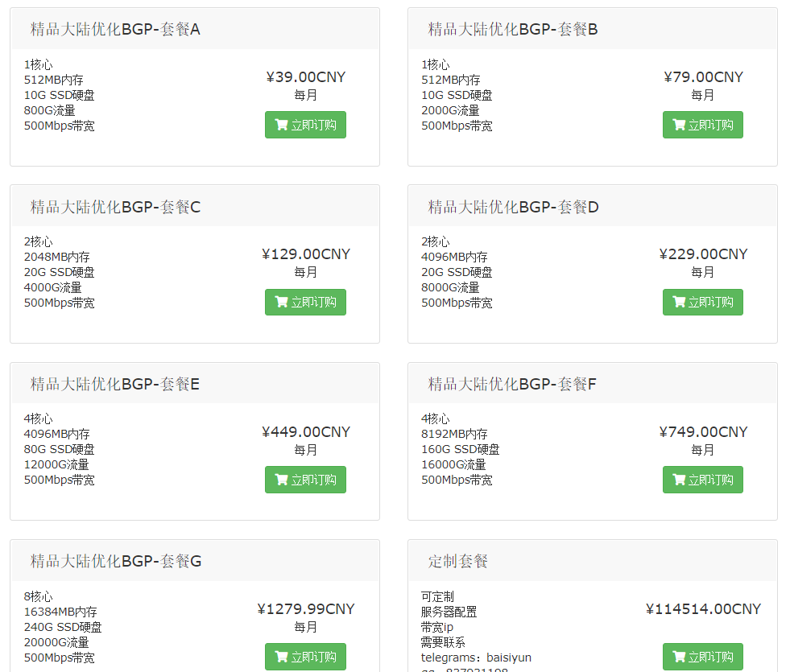Order 套餐D with the 立即订购 button

point(702,302)
